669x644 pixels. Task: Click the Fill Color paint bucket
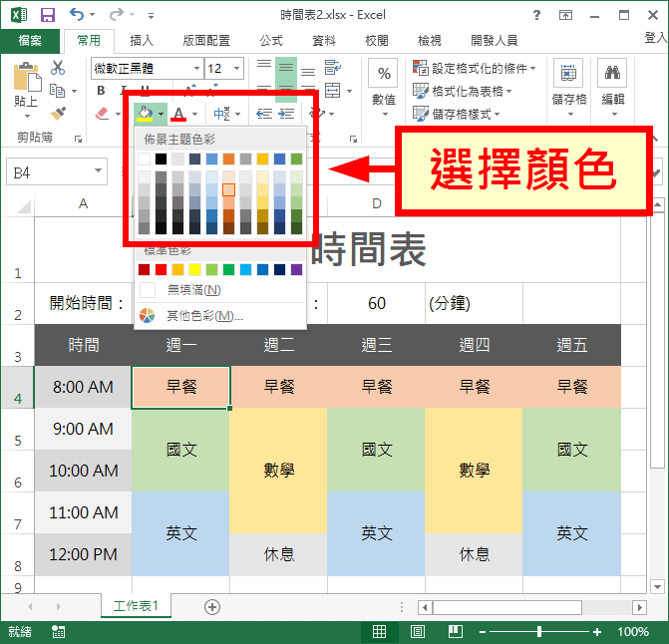tap(145, 114)
